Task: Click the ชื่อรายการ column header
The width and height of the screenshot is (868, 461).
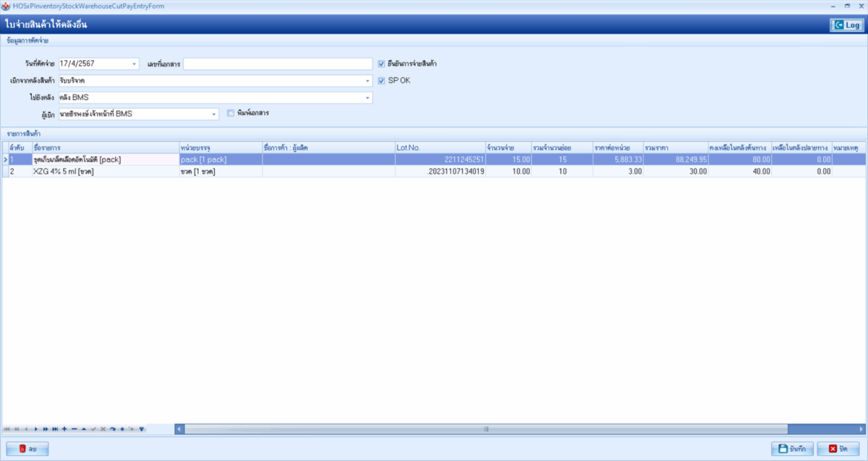Action: [105, 148]
